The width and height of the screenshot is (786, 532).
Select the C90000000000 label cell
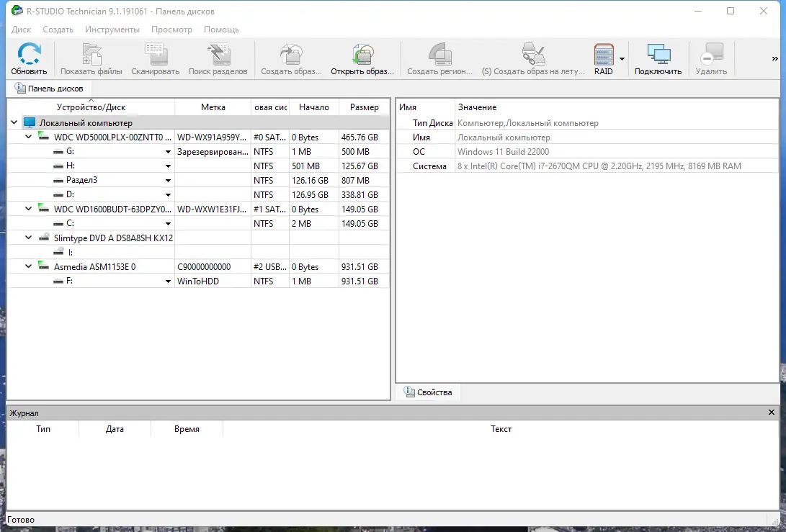pyautogui.click(x=213, y=266)
